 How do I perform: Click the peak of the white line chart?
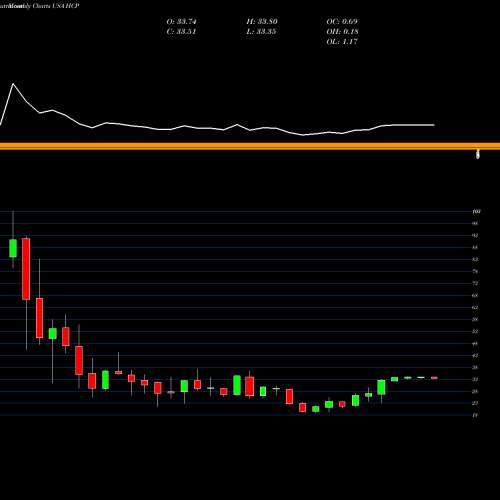click(x=13, y=84)
